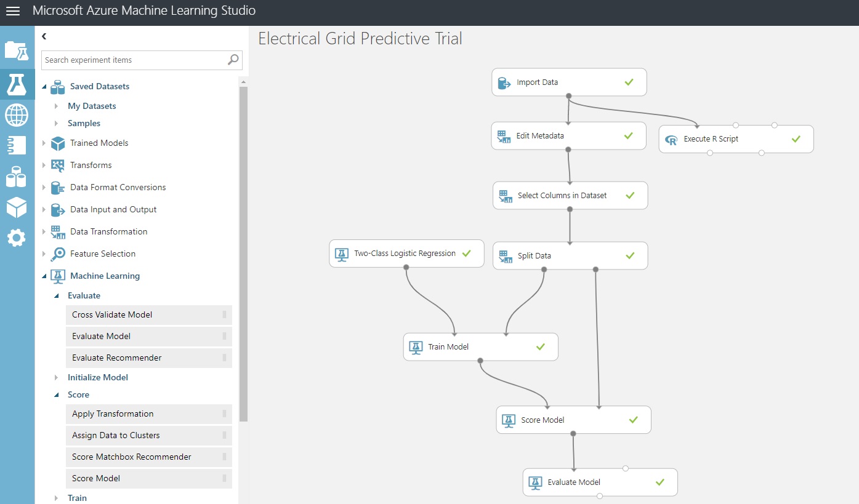The width and height of the screenshot is (859, 504).
Task: Expand the Data Input and Output category
Action: pos(44,210)
